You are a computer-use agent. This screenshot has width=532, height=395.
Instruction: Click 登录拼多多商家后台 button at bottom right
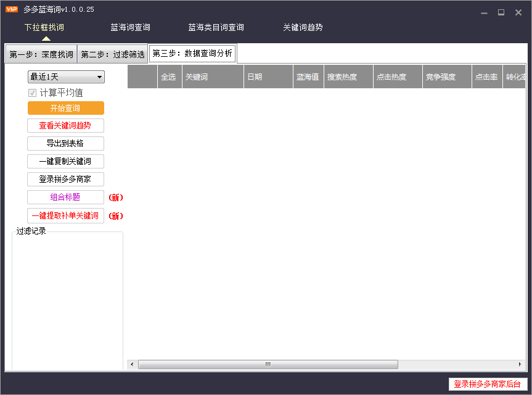tap(488, 384)
